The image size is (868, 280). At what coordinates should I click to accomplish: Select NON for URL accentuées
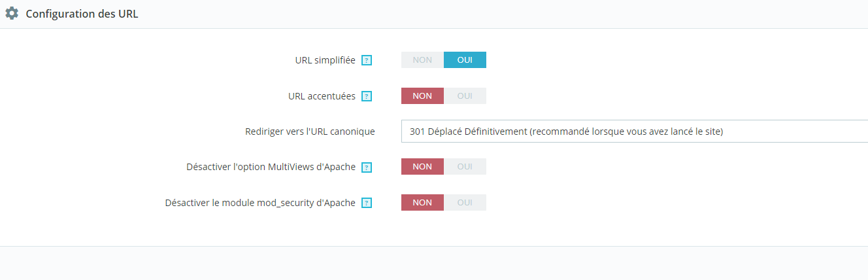point(422,96)
